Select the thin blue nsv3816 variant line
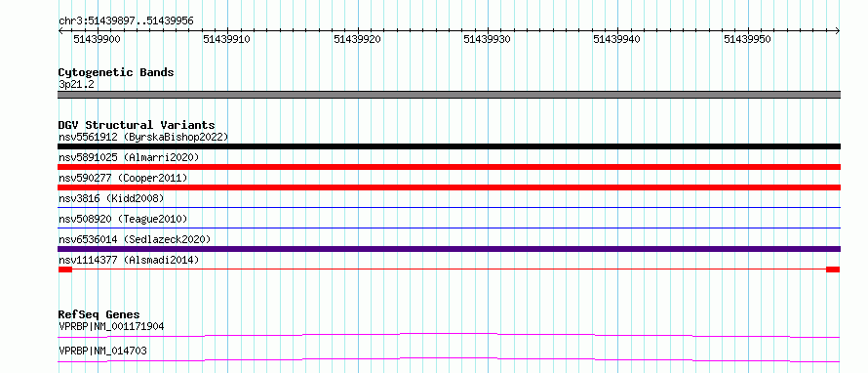Screen dimensions: 868x373 coord(449,207)
